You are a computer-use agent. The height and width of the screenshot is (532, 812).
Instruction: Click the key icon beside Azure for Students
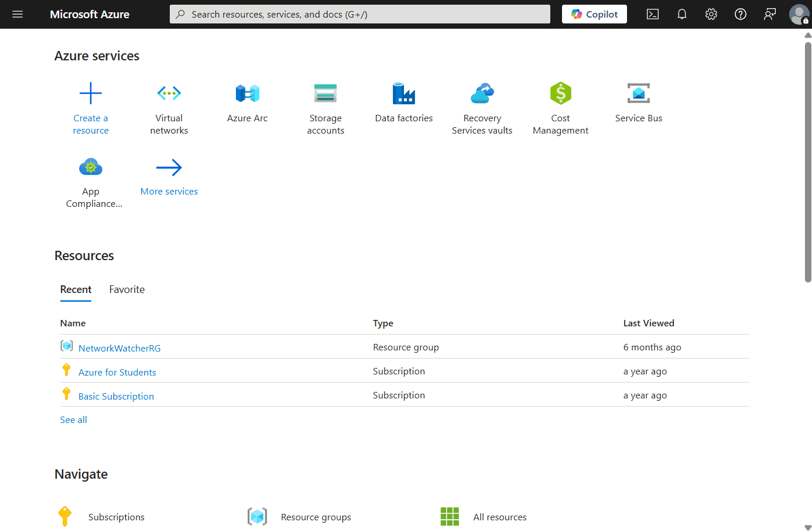(x=67, y=370)
